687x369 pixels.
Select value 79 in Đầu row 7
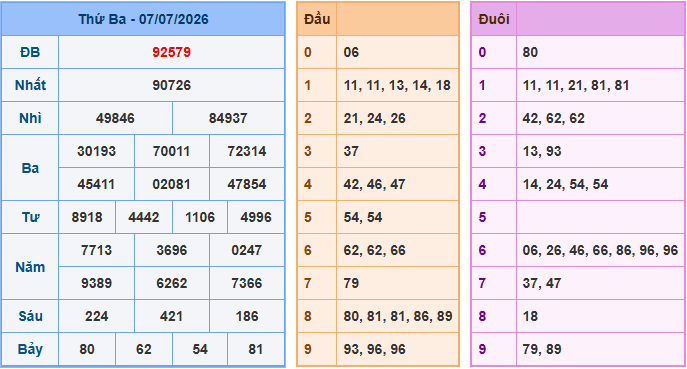[x=351, y=283]
